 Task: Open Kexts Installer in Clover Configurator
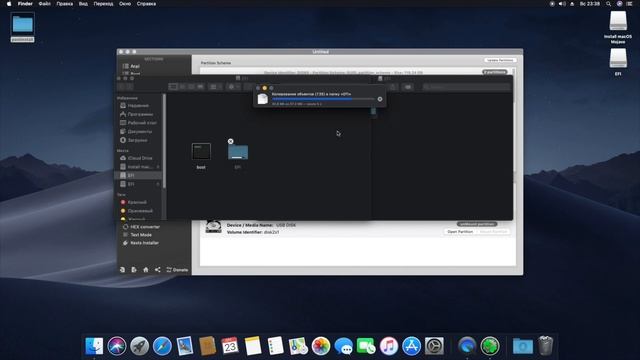(140, 243)
